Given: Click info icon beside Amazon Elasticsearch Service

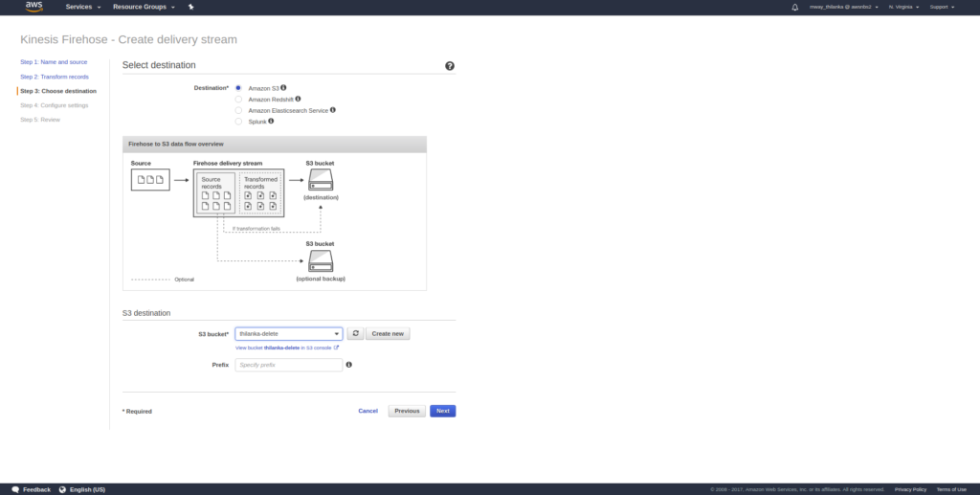Looking at the screenshot, I should 332,110.
